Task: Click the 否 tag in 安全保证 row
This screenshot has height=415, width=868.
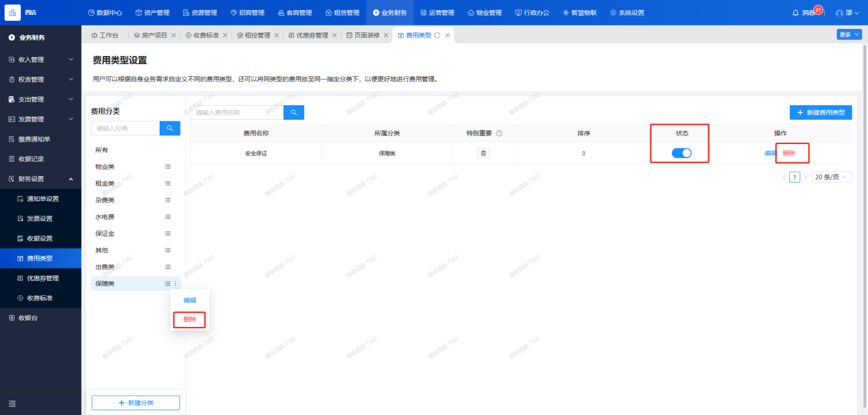Action: pyautogui.click(x=484, y=153)
